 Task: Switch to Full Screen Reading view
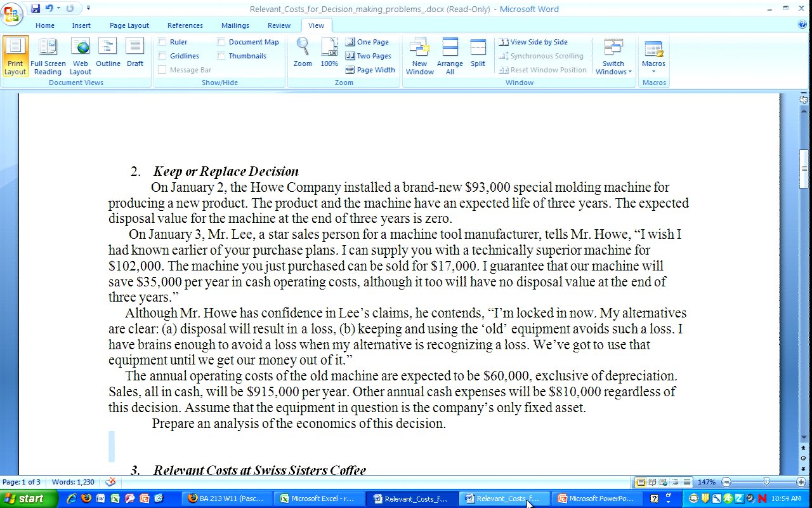(x=48, y=56)
